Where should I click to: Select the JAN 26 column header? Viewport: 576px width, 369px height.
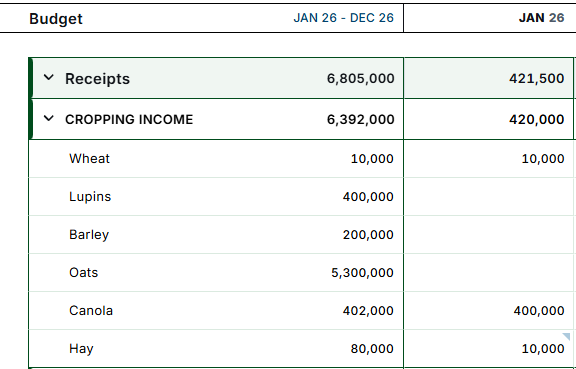tap(541, 18)
